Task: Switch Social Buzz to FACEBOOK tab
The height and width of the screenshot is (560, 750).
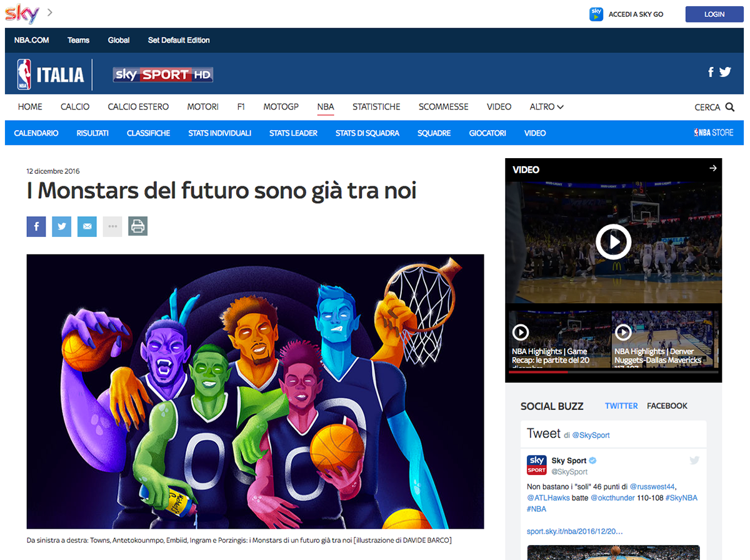Action: pyautogui.click(x=667, y=406)
